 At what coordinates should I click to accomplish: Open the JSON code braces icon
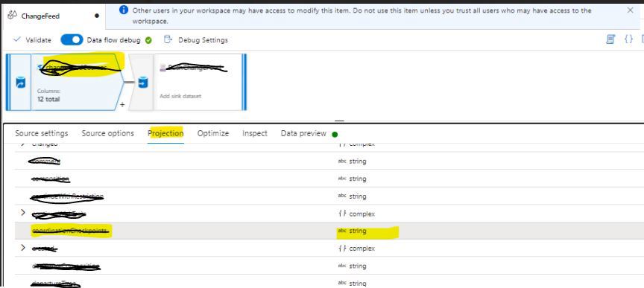pyautogui.click(x=628, y=39)
